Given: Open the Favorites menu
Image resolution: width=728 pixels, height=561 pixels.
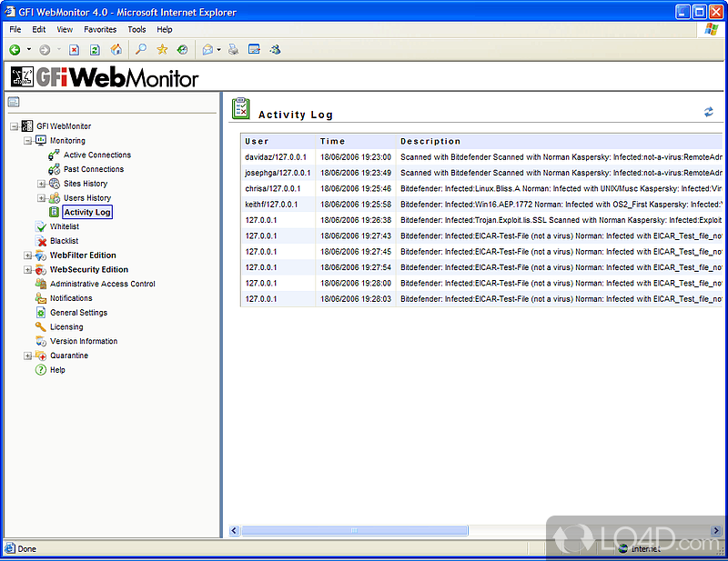Looking at the screenshot, I should [x=100, y=29].
